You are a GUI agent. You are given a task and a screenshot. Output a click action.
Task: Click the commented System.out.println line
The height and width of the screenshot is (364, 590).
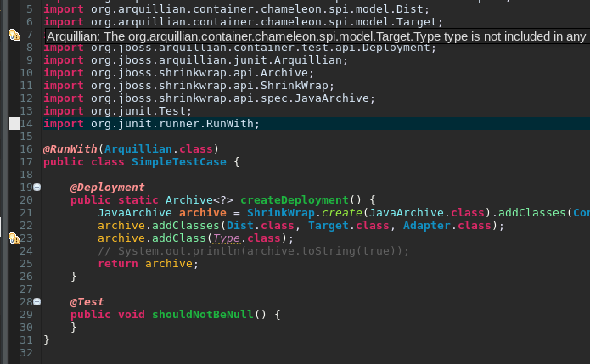(x=253, y=251)
